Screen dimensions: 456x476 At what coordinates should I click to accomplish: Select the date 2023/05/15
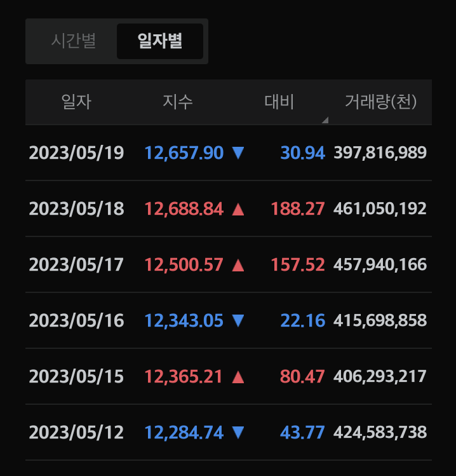click(x=76, y=377)
